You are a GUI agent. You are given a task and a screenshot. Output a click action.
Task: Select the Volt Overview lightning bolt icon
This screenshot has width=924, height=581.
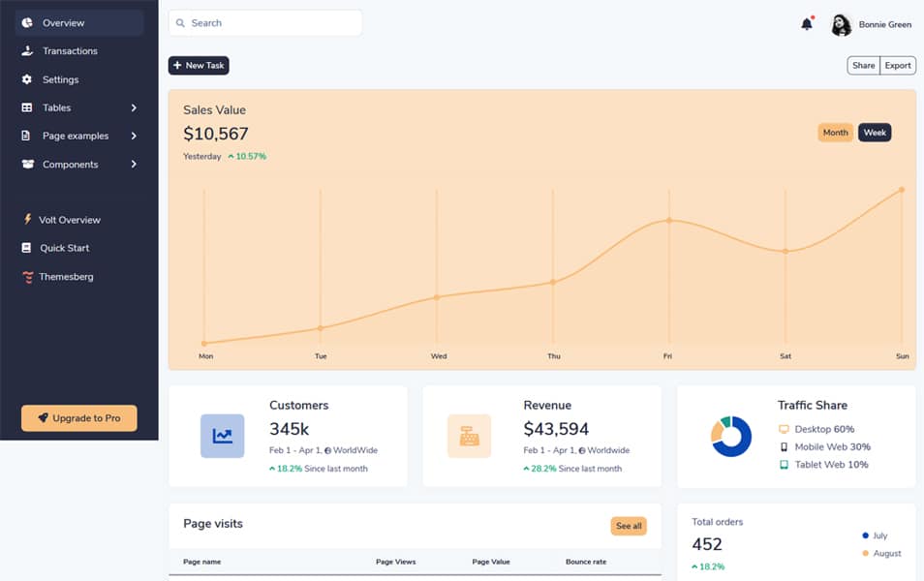pyautogui.click(x=26, y=220)
